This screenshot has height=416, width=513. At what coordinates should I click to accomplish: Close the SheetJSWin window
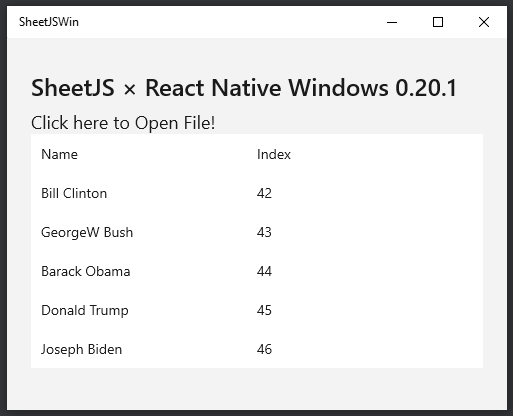[484, 22]
